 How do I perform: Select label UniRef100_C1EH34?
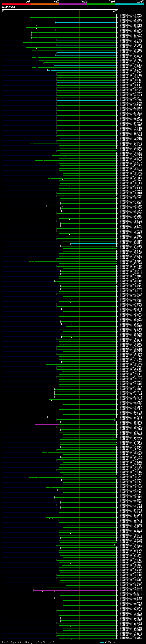[x=131, y=48]
